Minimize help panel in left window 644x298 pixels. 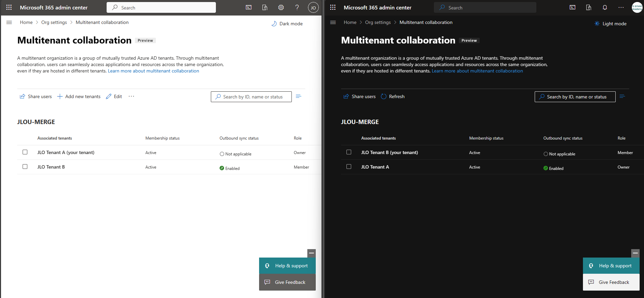[312, 253]
